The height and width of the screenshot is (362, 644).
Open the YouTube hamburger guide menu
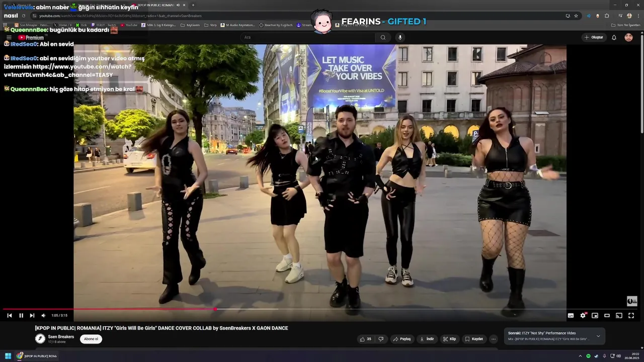(9, 38)
